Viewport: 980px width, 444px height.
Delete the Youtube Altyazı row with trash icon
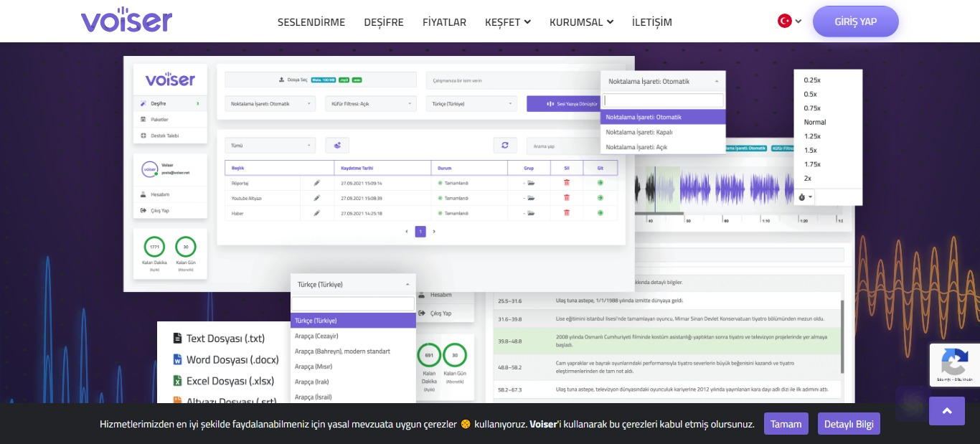click(x=567, y=198)
